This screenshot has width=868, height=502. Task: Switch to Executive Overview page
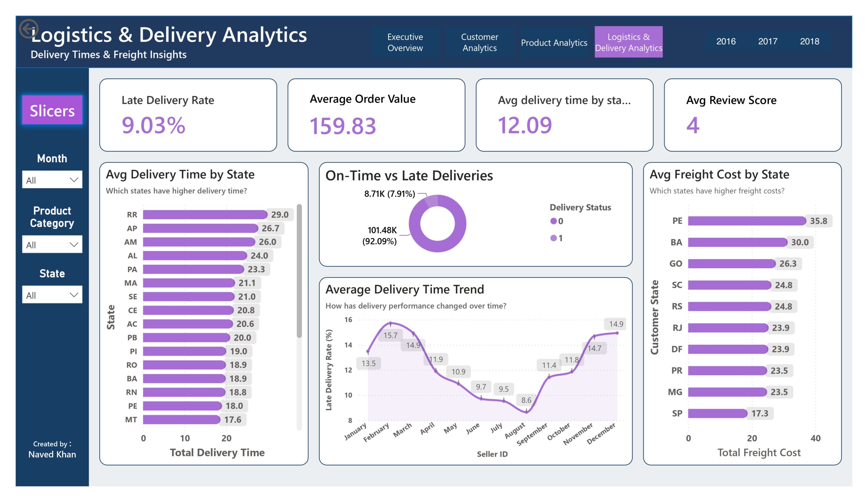[405, 42]
